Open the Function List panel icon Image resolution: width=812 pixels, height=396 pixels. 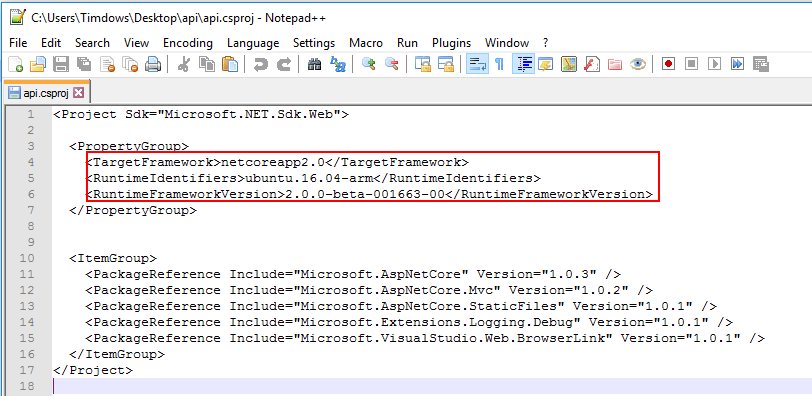pos(591,64)
